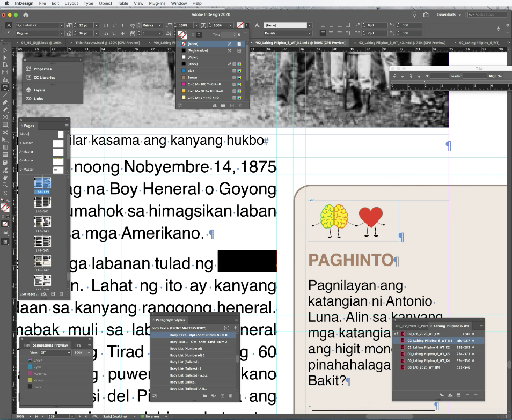Open the Essentials workspace dropdown
Viewport: 512px width, 420px height.
(x=449, y=14)
